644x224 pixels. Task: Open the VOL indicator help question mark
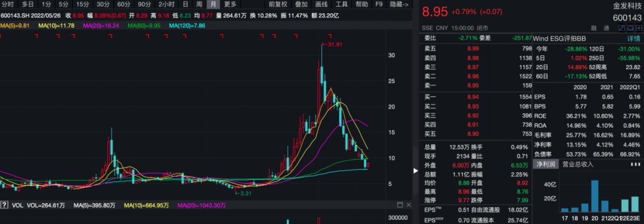4,205
